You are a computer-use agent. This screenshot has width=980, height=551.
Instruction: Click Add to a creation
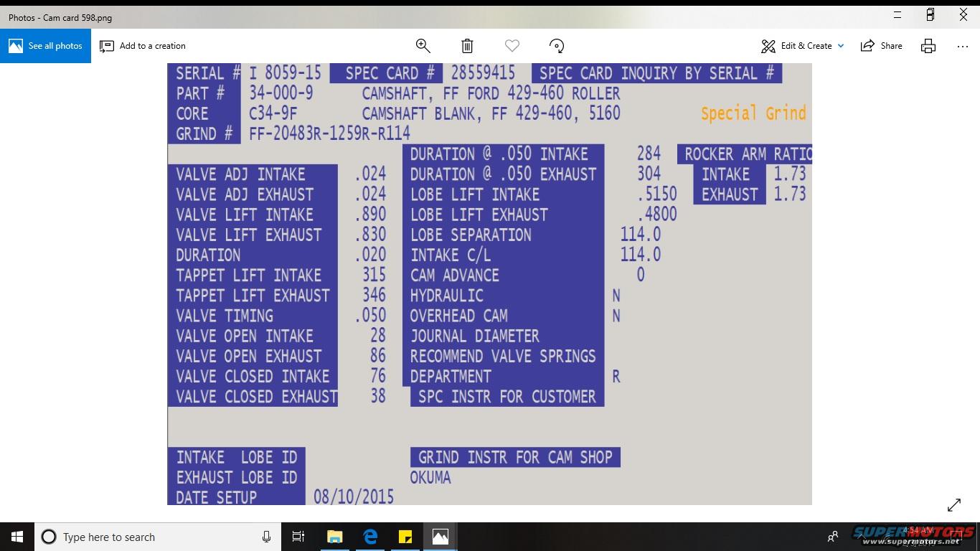pyautogui.click(x=143, y=46)
